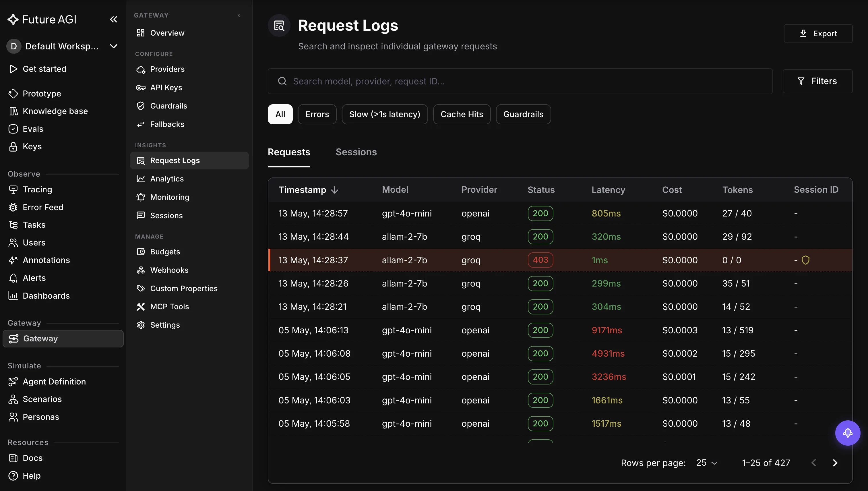This screenshot has height=491, width=868.
Task: Open Users page
Action: tap(34, 242)
